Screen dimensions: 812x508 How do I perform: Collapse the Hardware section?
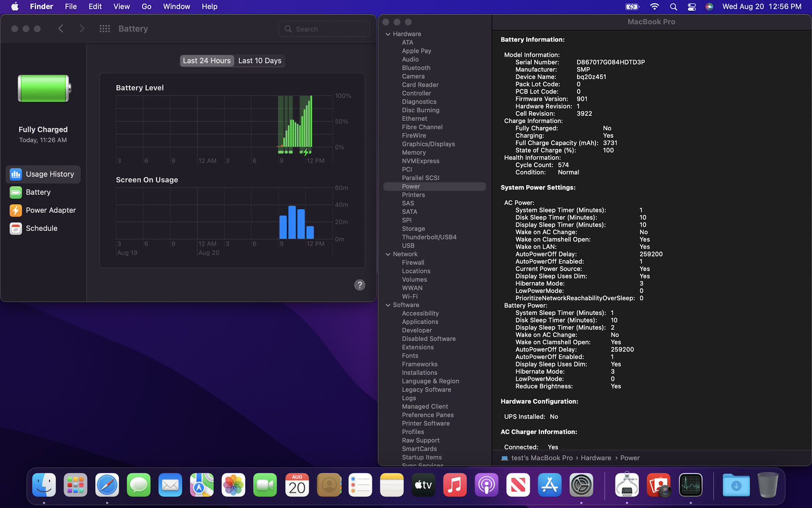pos(388,34)
